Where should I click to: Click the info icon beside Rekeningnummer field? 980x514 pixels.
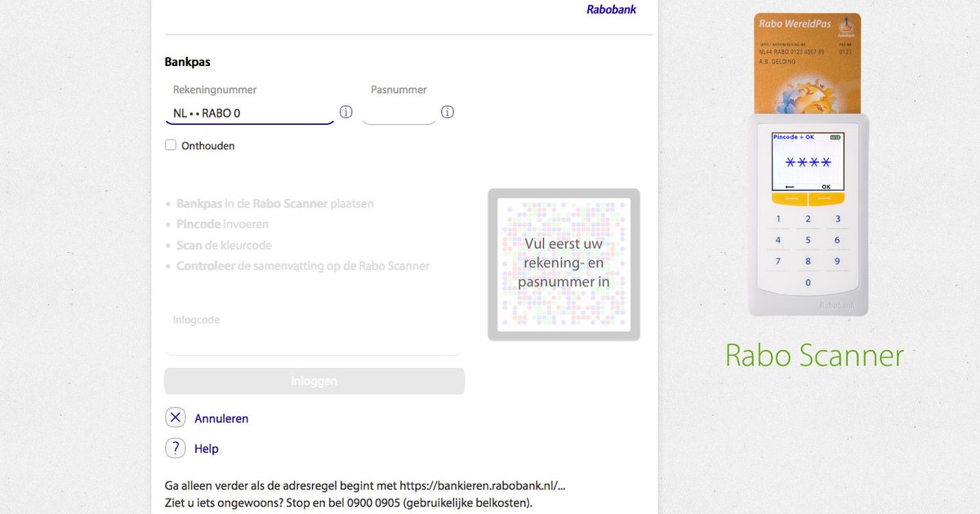click(x=346, y=112)
